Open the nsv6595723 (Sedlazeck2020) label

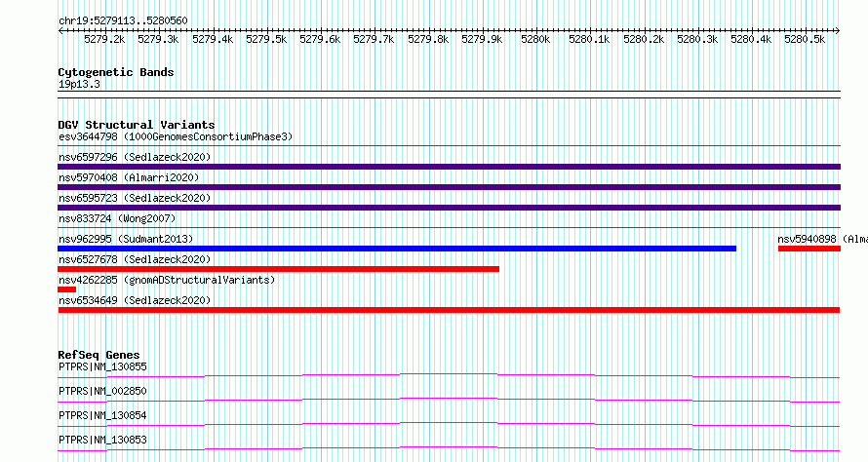click(x=135, y=198)
